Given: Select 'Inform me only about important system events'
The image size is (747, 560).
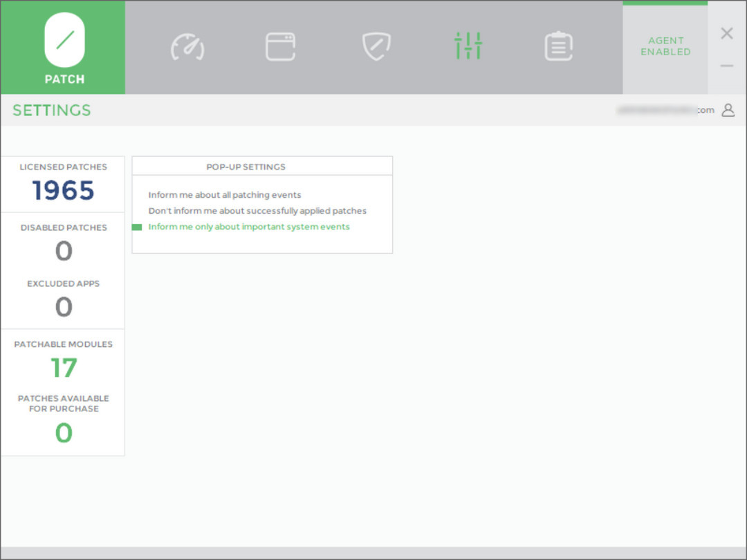Looking at the screenshot, I should pos(249,227).
